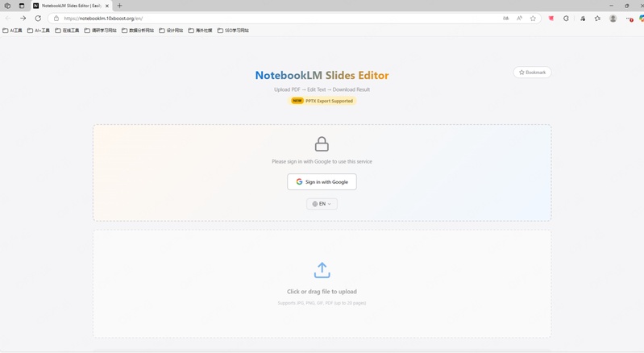Open the 设计网站 bookmarks folder
The image size is (644, 353).
click(171, 31)
